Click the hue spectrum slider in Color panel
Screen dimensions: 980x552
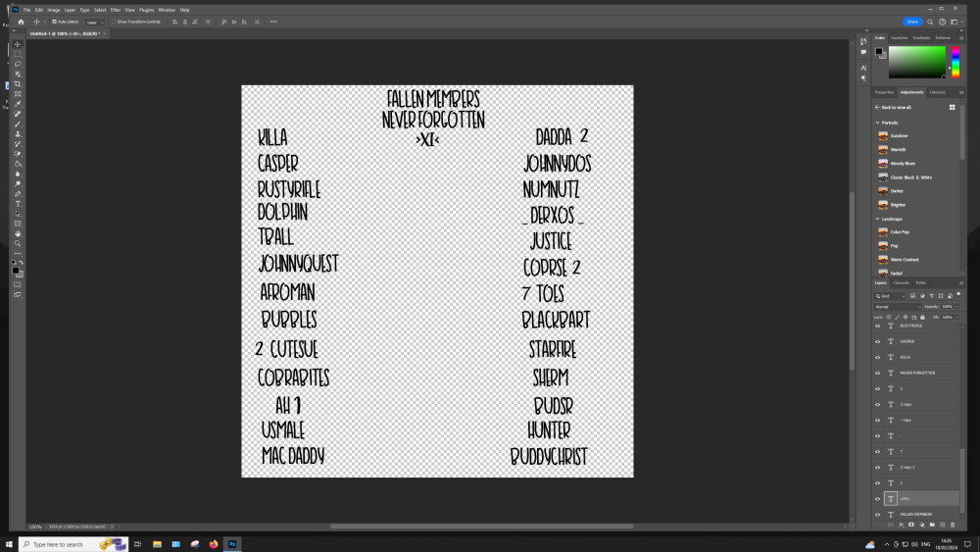(955, 62)
